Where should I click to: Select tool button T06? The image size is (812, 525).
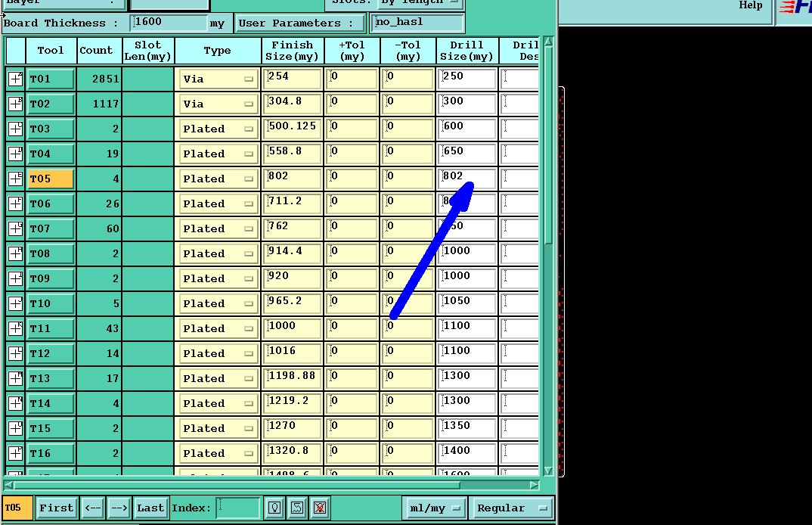point(50,203)
